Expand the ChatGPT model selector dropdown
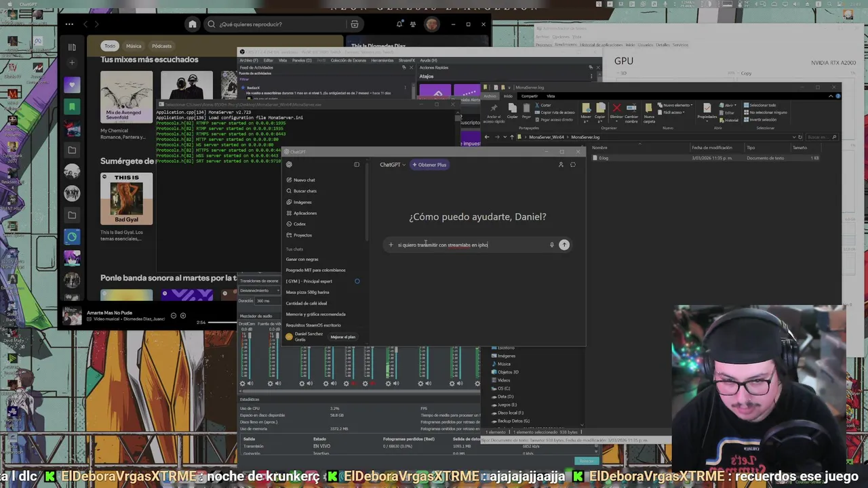Viewport: 868px width, 488px height. pos(393,165)
